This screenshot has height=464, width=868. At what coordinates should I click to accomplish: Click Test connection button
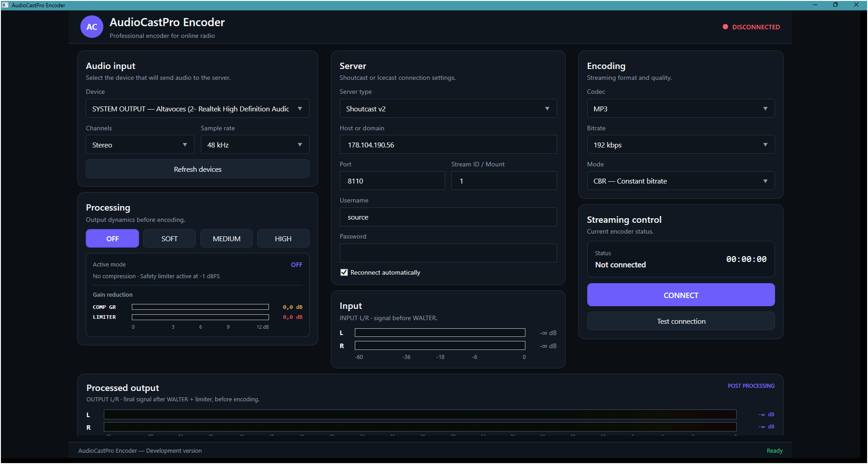(681, 321)
